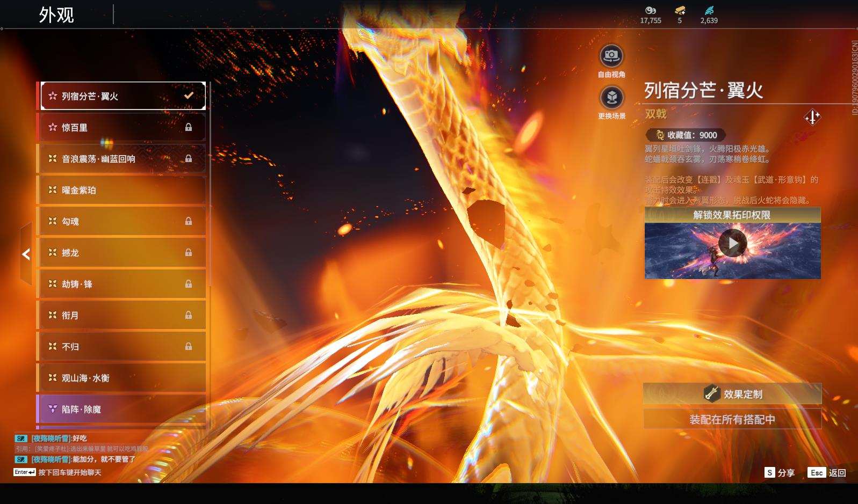Screen dimensions: 858x504
Task: Click the skin title 列宿分芒·翼火 heading
Action: (x=704, y=90)
